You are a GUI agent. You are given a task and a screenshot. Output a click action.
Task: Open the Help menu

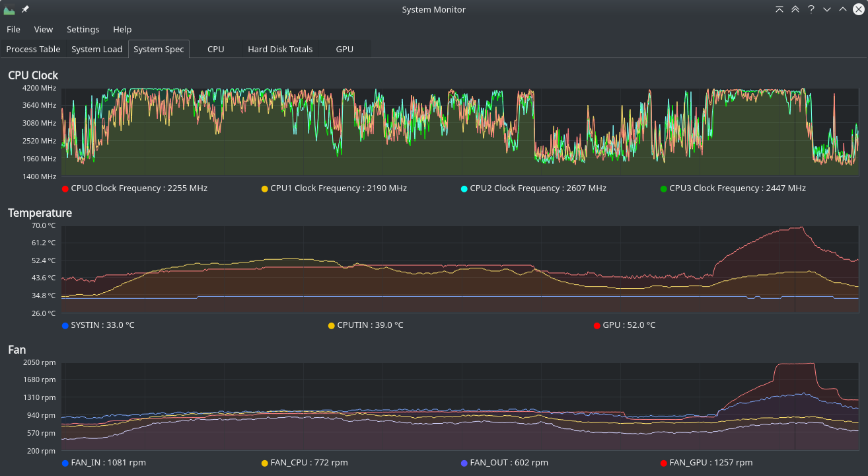point(122,29)
